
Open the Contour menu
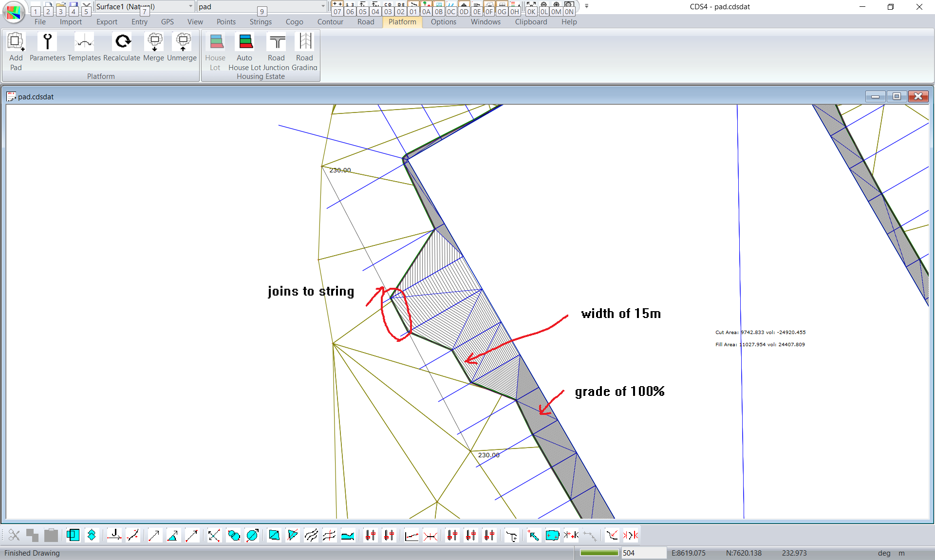[x=330, y=22]
